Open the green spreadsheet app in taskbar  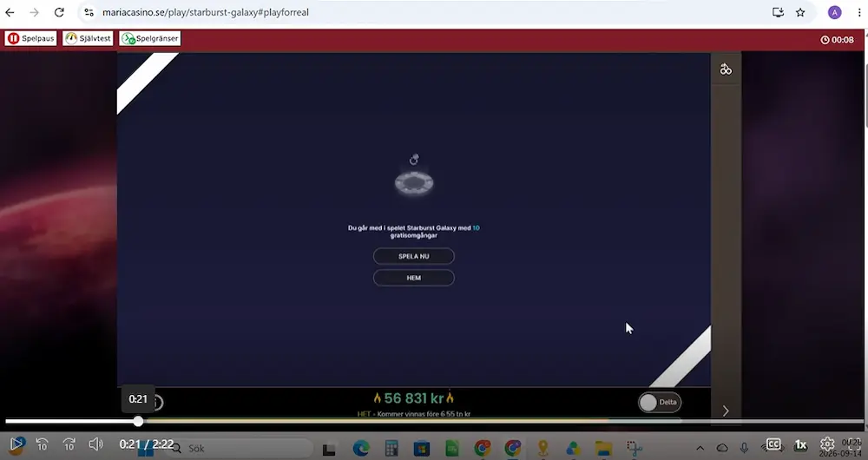(451, 449)
